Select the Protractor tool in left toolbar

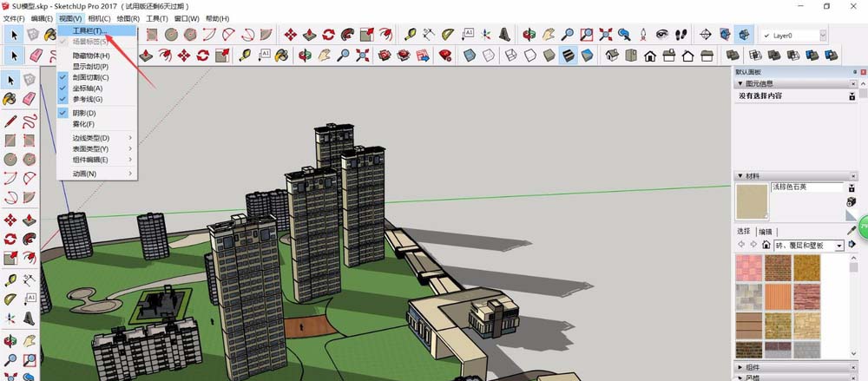pyautogui.click(x=10, y=299)
